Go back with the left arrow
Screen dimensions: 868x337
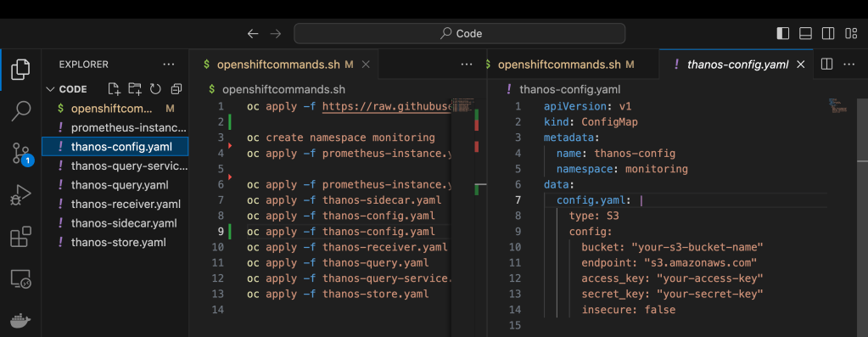253,34
